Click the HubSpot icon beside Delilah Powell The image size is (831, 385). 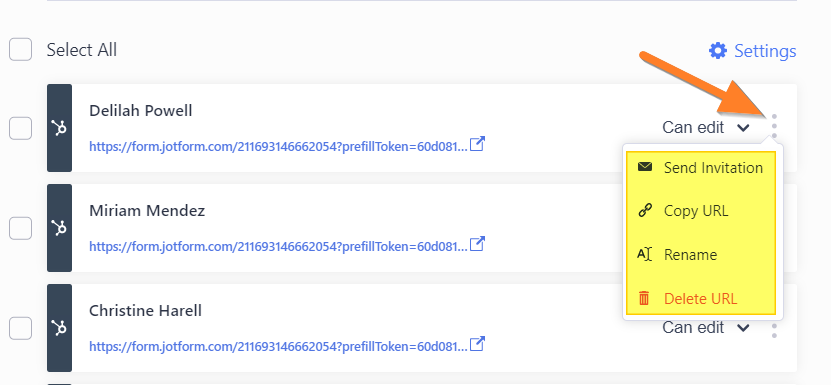click(59, 128)
